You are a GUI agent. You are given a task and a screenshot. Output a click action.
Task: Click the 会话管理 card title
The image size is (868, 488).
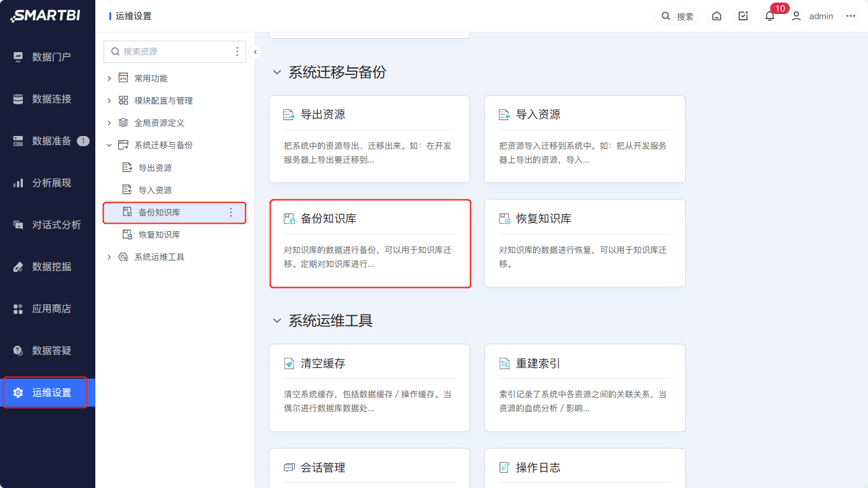point(323,468)
